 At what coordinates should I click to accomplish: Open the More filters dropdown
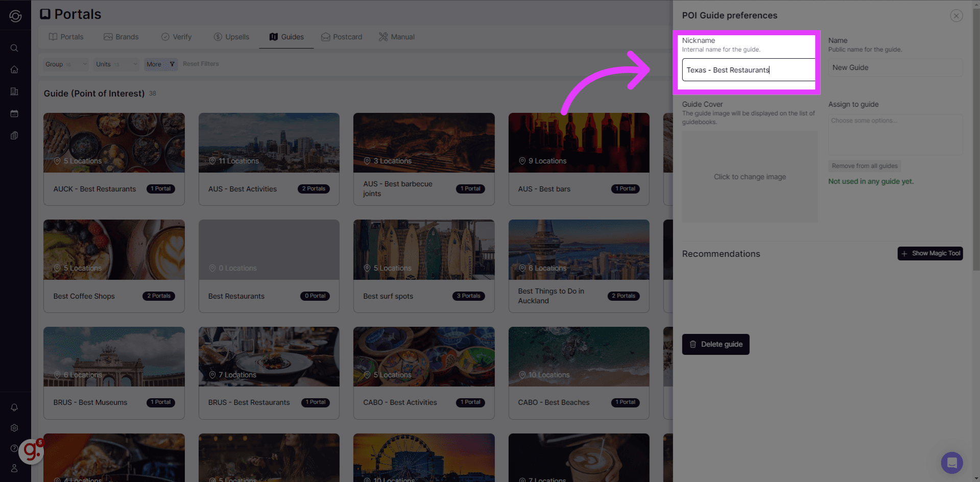160,64
